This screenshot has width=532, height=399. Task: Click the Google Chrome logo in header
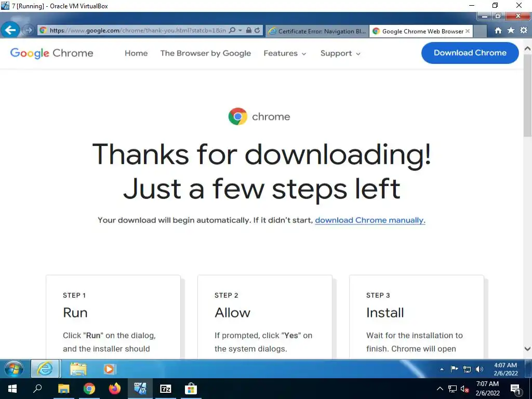[51, 54]
